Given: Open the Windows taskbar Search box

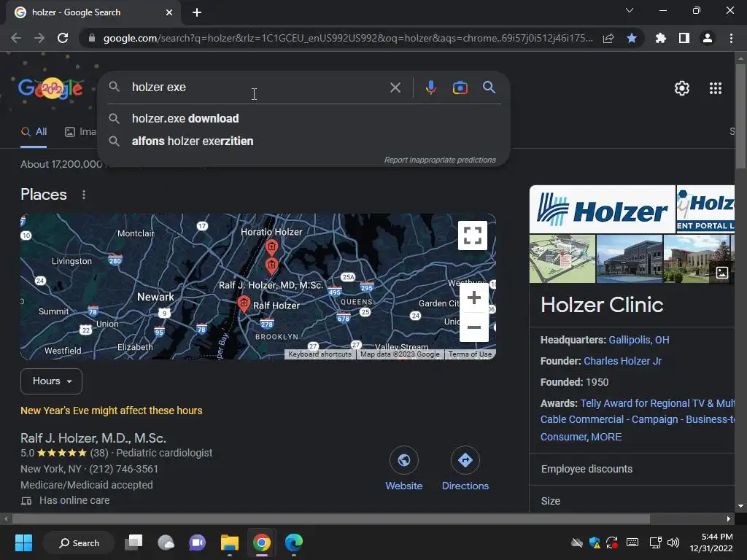Looking at the screenshot, I should tap(79, 542).
